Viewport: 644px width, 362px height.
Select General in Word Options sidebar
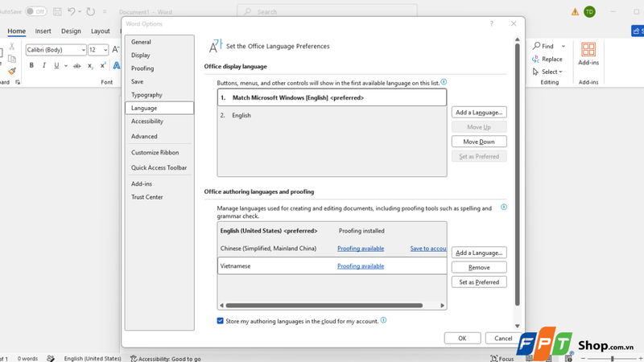159,42
